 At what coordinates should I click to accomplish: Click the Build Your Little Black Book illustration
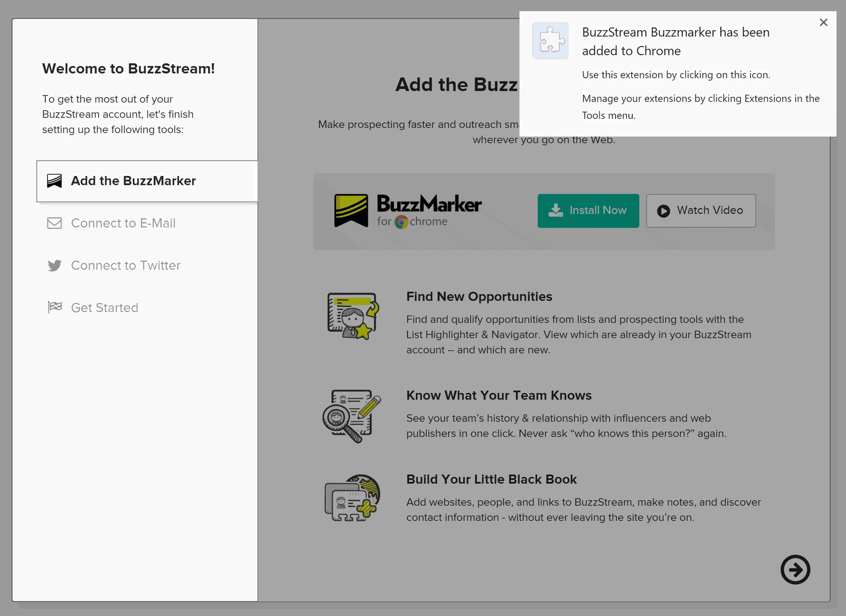(x=352, y=498)
